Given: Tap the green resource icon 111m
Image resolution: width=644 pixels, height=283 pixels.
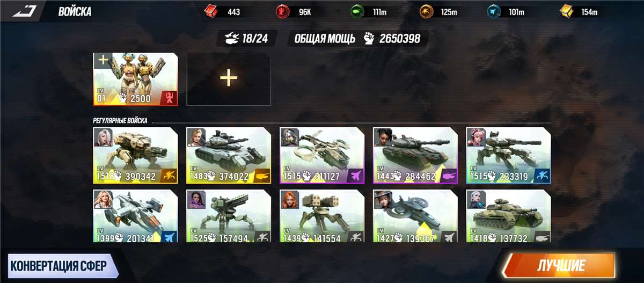Looking at the screenshot, I should tap(356, 11).
